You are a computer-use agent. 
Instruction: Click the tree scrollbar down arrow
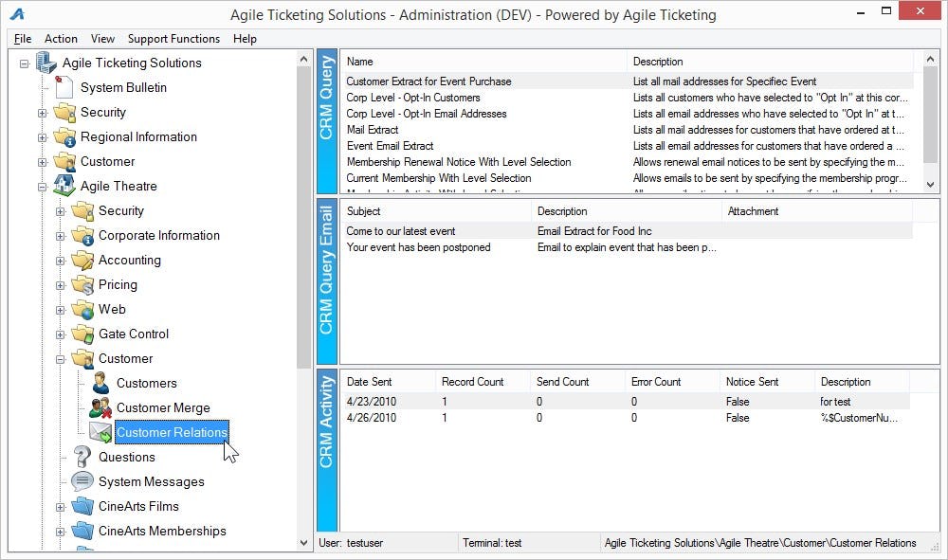[x=303, y=543]
